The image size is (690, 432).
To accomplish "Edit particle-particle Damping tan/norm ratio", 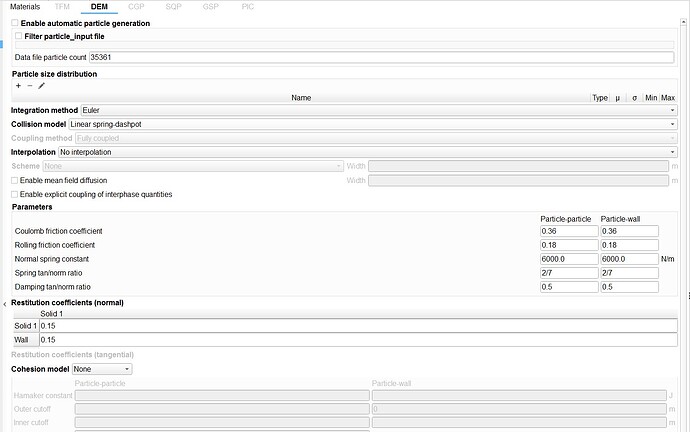I will tap(569, 287).
